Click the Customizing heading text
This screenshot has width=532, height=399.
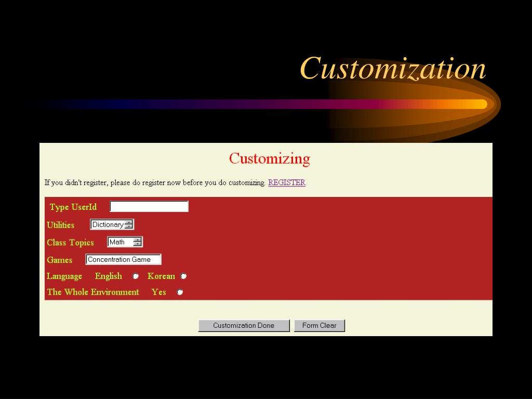pos(270,159)
